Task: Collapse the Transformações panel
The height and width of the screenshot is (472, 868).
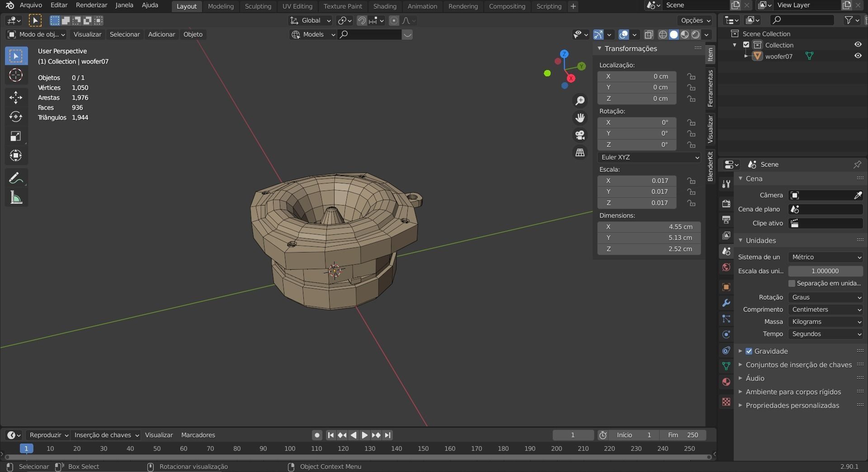Action: 599,48
